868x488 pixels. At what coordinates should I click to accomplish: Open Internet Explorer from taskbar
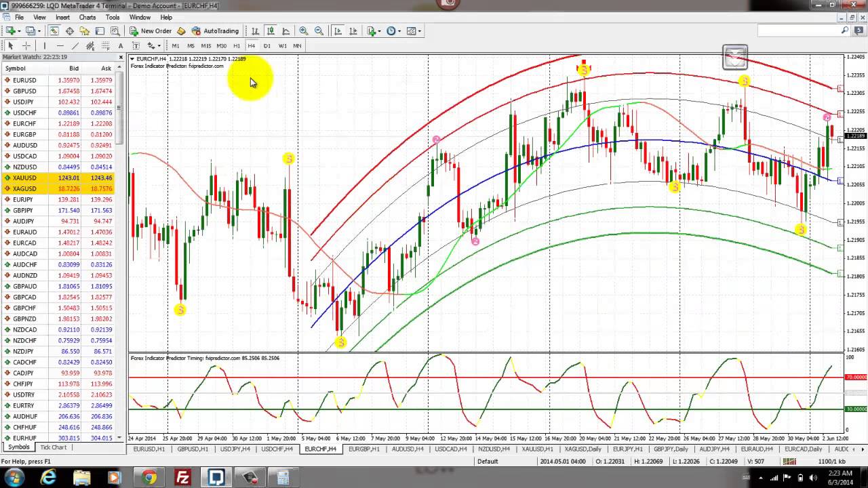pyautogui.click(x=49, y=478)
